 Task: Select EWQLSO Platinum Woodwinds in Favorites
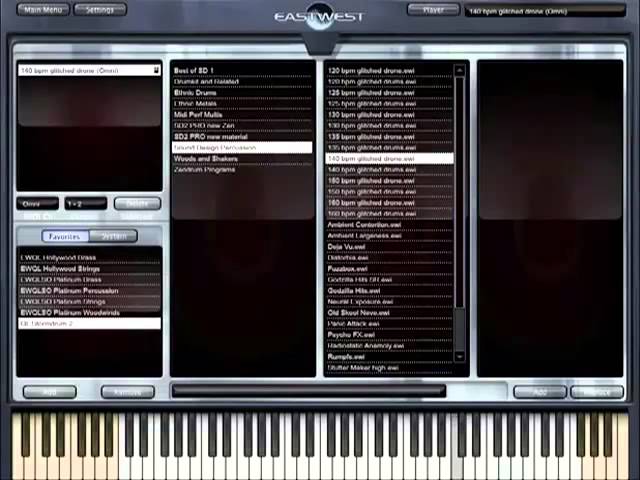pyautogui.click(x=89, y=313)
